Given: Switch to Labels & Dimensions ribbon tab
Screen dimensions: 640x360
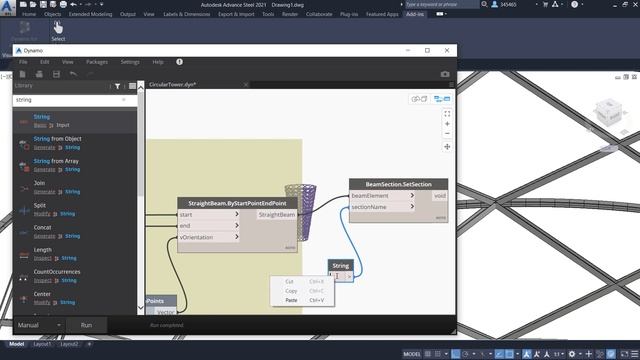Looking at the screenshot, I should (187, 14).
